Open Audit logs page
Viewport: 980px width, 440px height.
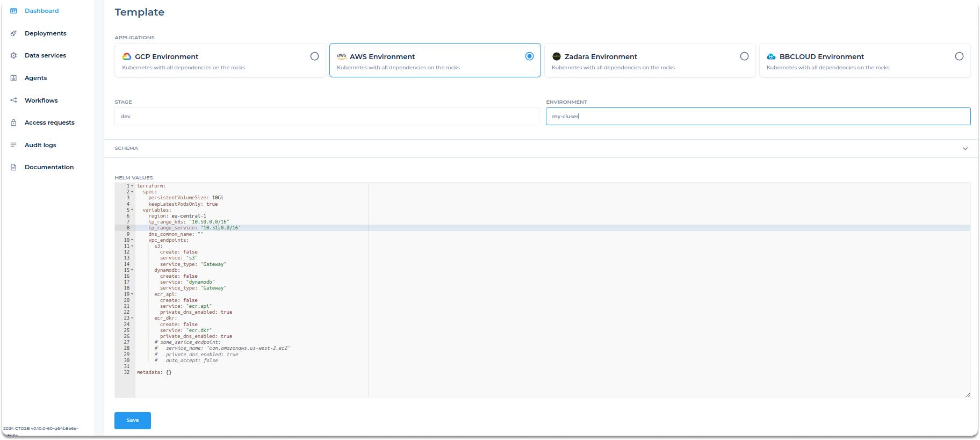[40, 145]
